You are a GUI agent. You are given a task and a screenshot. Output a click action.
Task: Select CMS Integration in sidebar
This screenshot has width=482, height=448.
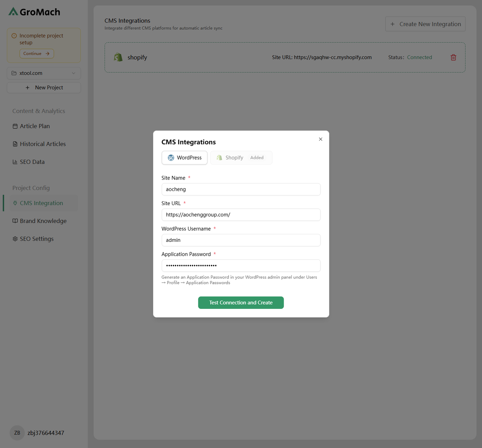point(41,203)
